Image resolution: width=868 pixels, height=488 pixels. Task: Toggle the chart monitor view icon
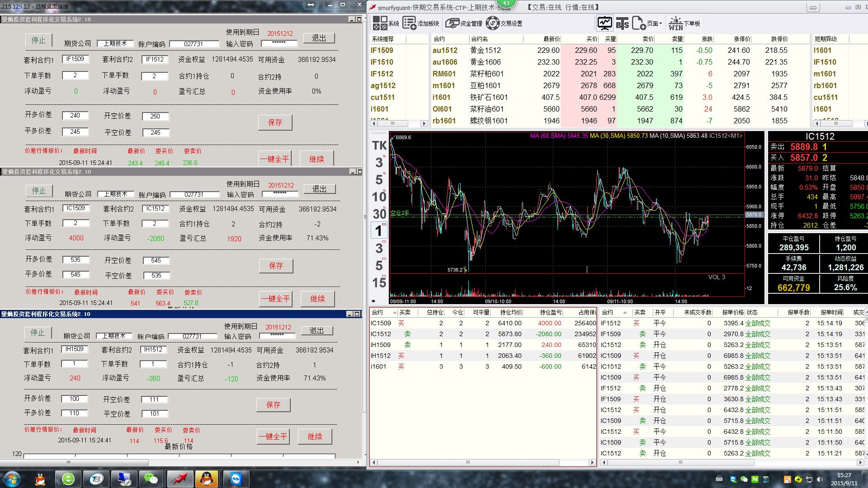click(x=604, y=23)
